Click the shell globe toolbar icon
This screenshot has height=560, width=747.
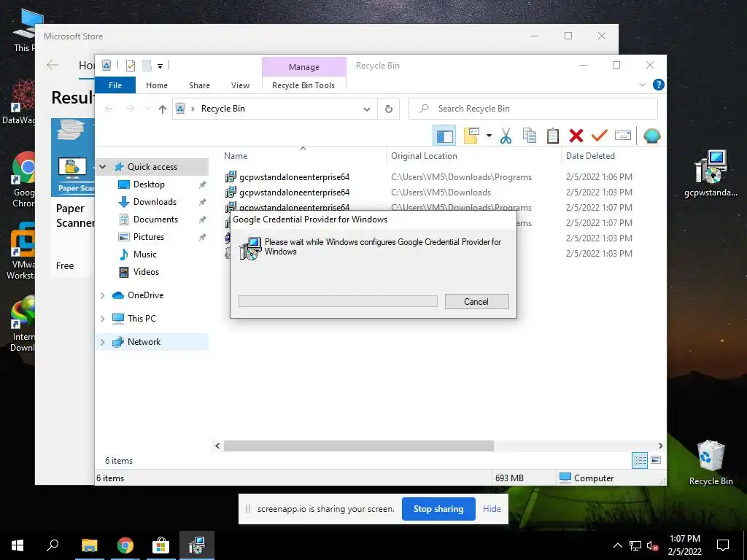point(651,136)
